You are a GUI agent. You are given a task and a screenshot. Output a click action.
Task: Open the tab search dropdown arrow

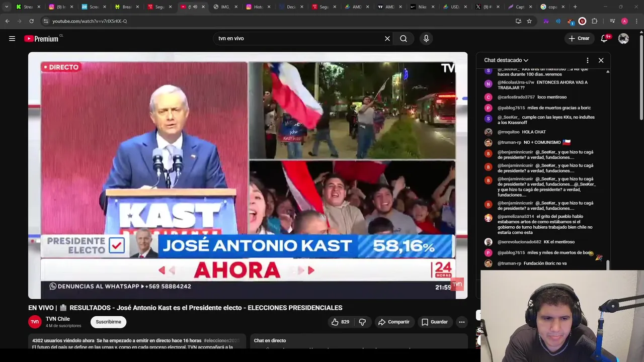pos(7,7)
